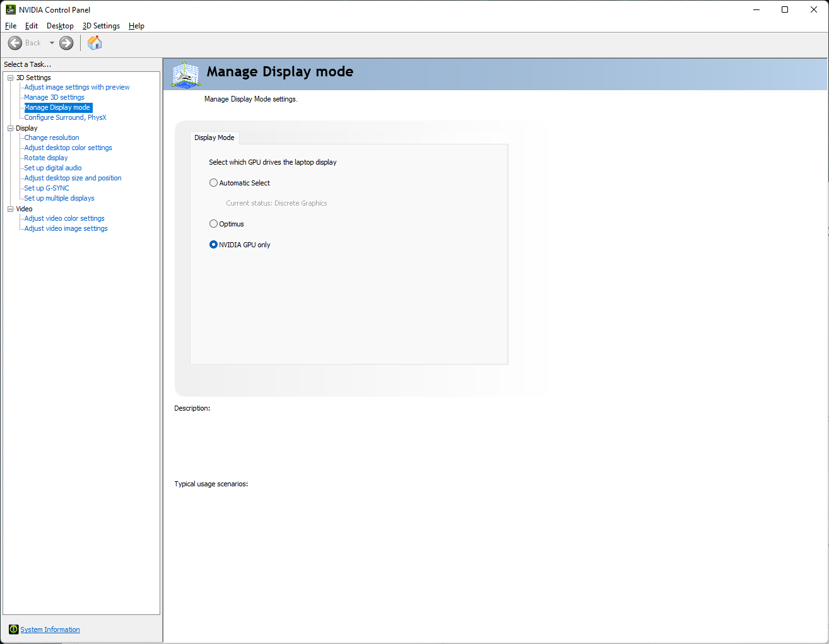Viewport: 829px width, 644px height.
Task: Open the File menu
Action: (11, 26)
